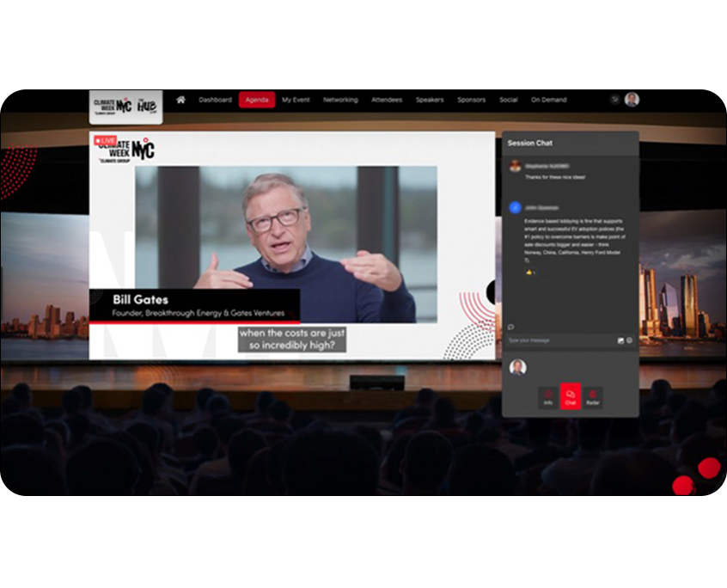This screenshot has height=588, width=727.
Task: Open profile avatar in top navigation bar
Action: [x=632, y=100]
